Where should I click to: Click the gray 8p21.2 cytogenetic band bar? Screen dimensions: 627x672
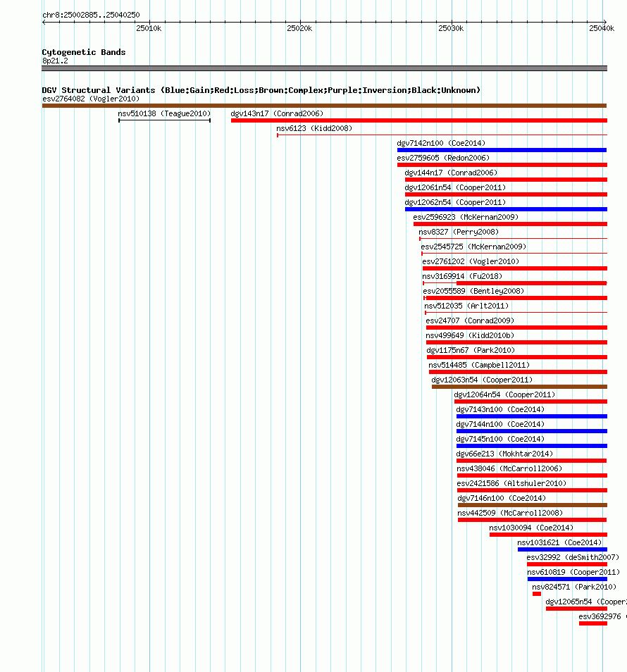[x=325, y=68]
